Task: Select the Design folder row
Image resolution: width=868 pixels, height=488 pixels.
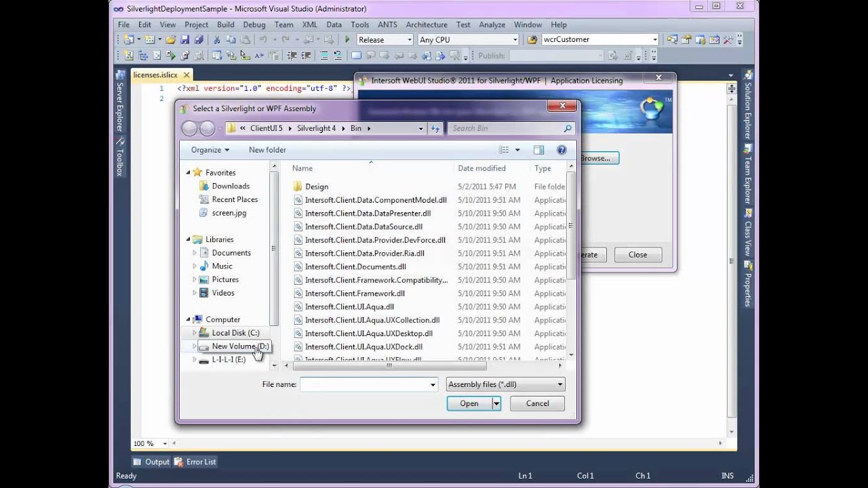Action: pos(317,186)
